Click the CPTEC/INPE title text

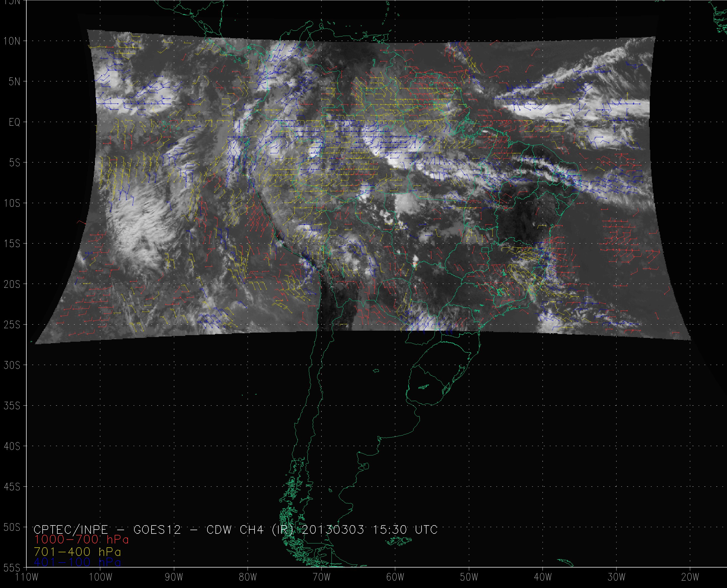point(71,529)
